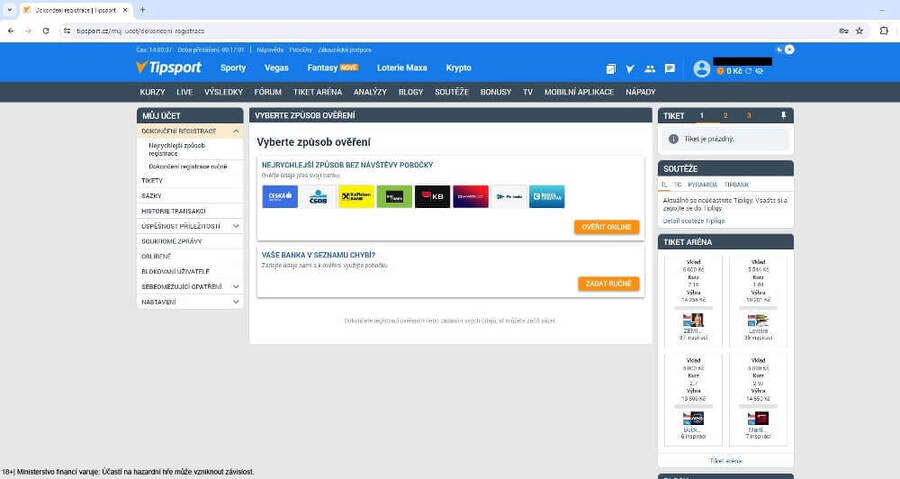Select the light-blue bank logo at row end
The height and width of the screenshot is (479, 900).
(547, 196)
